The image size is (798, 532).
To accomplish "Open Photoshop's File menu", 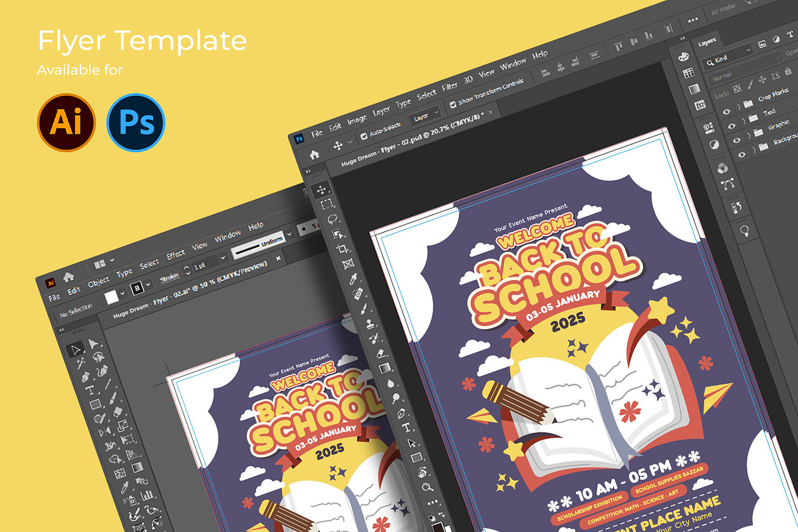I will [317, 133].
